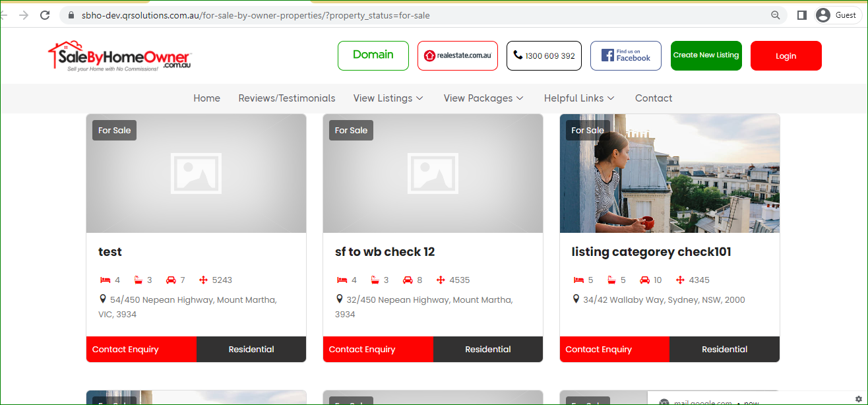Click the woman on balcony listing photo
Viewport: 868px width, 405px height.
coord(669,173)
